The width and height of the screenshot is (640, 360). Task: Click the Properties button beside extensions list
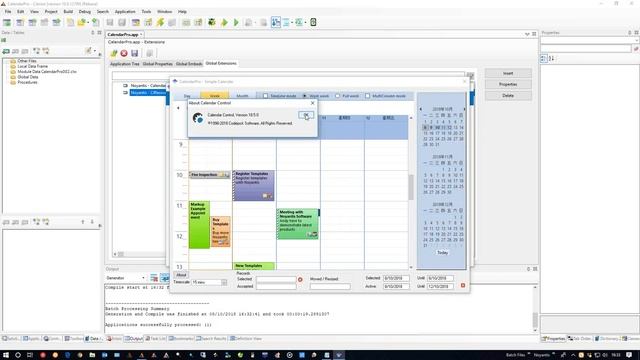[x=508, y=84]
